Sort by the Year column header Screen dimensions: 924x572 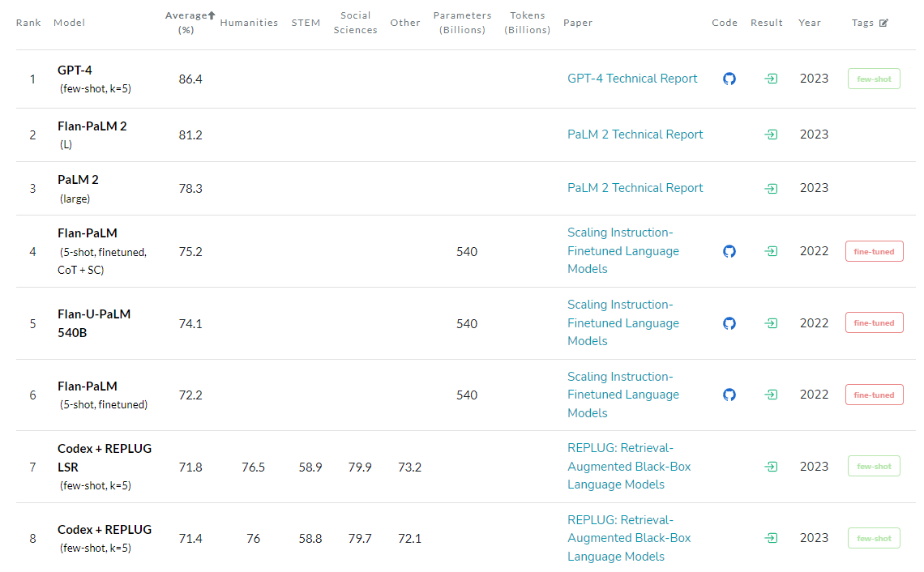(809, 23)
